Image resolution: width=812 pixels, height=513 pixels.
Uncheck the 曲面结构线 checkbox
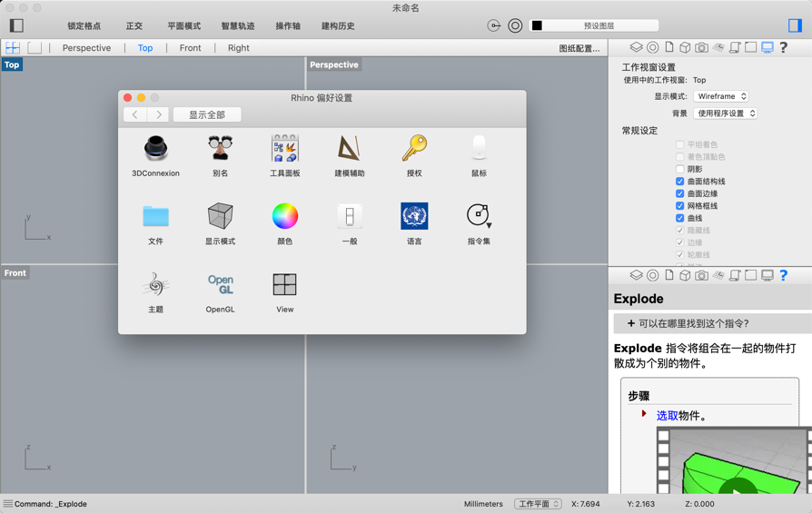point(680,182)
